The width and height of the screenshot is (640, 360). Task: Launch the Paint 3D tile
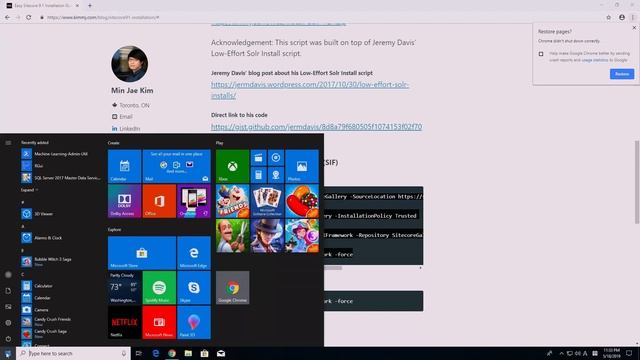(x=194, y=322)
